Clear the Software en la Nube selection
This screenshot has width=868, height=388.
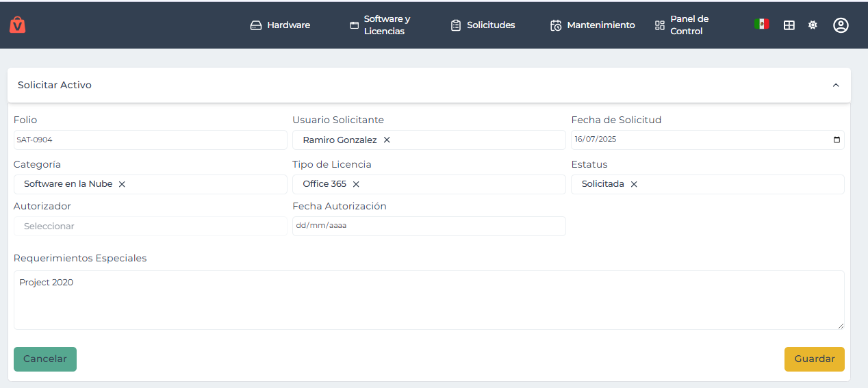[x=122, y=184]
